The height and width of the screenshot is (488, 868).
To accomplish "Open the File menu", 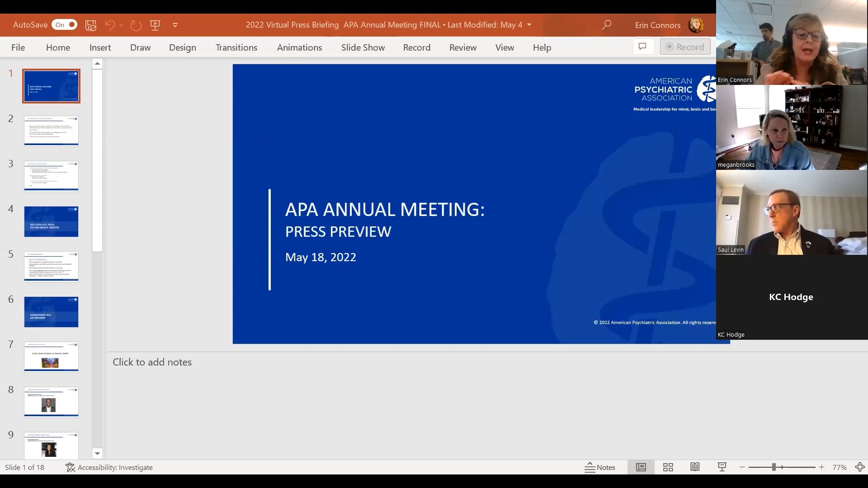I will [18, 47].
